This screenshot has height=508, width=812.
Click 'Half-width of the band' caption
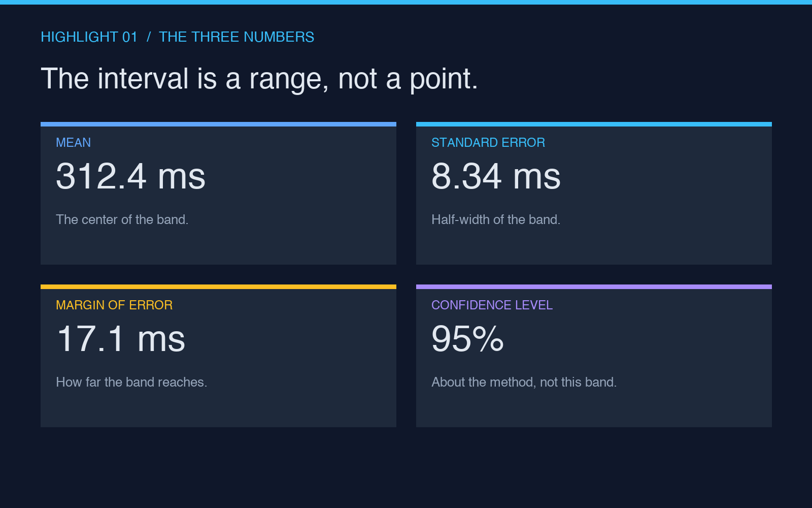click(x=496, y=219)
